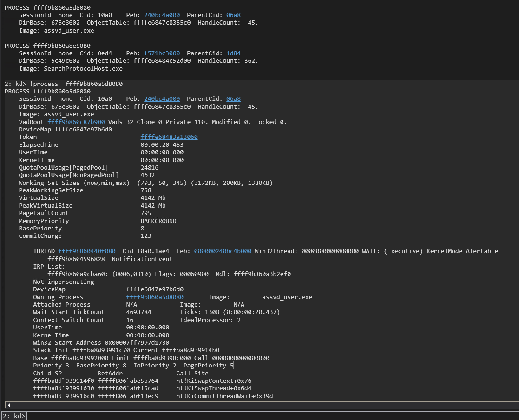Open the VadRoot ffff9b860c87b900 link
The width and height of the screenshot is (519, 420).
pyautogui.click(x=76, y=122)
